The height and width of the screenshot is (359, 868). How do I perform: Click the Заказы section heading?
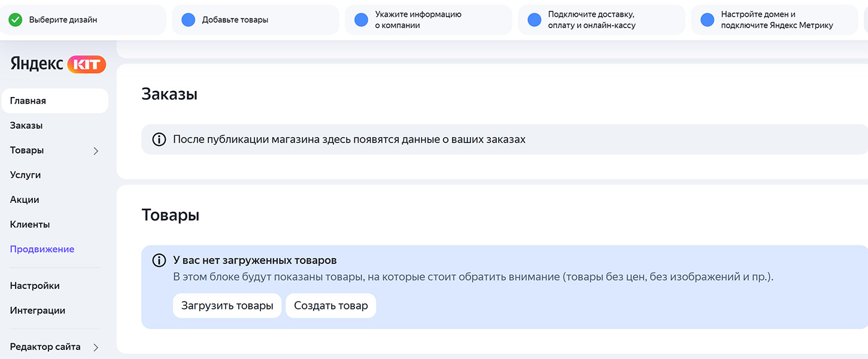tap(169, 95)
